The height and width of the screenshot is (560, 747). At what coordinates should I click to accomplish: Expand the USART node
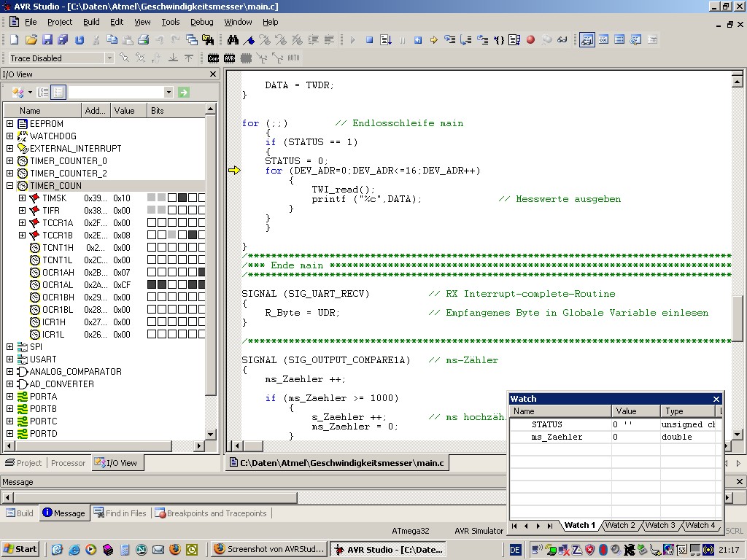pos(9,359)
